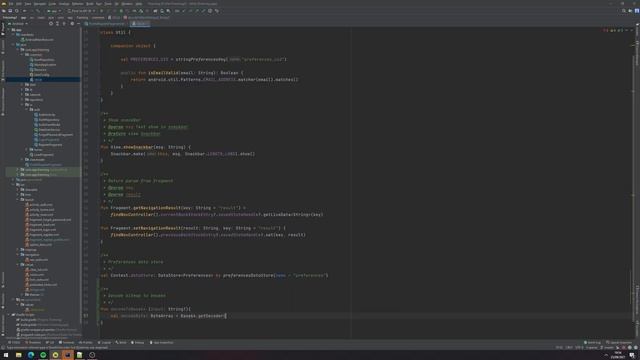Screen dimensions: 640x360
Task: Toggle the Logcat tool window
Action: 104,342
